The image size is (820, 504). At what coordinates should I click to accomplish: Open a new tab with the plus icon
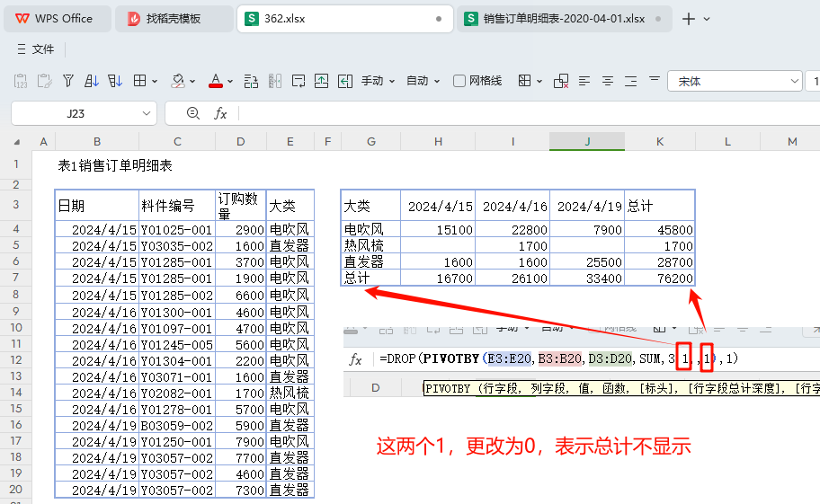[x=689, y=19]
